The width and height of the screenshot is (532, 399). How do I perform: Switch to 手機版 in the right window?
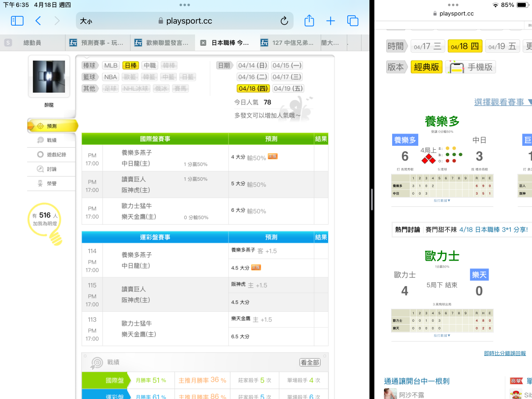click(x=471, y=67)
